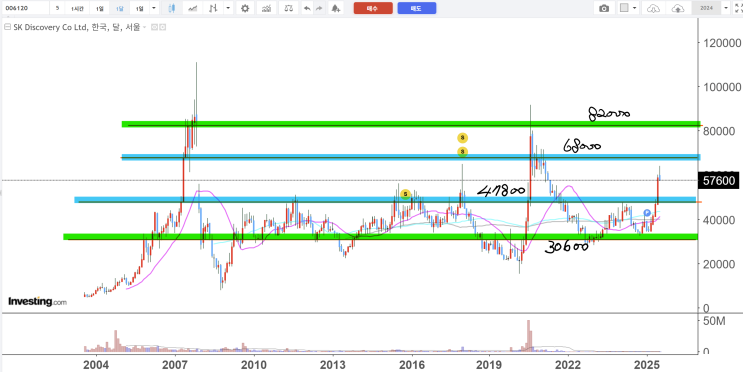The height and width of the screenshot is (372, 743).
Task: Click the cloud download load-chart icon
Action: click(x=653, y=8)
